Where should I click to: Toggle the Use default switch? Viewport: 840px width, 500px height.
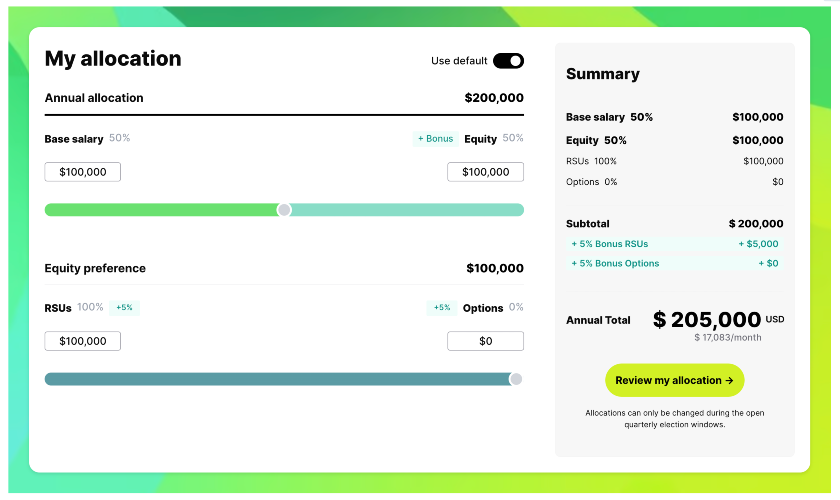coord(508,61)
